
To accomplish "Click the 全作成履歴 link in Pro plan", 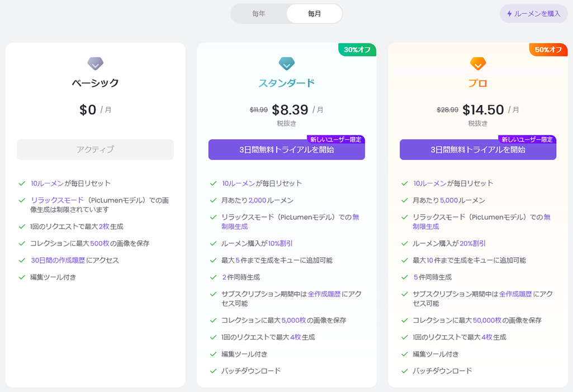I will 515,294.
